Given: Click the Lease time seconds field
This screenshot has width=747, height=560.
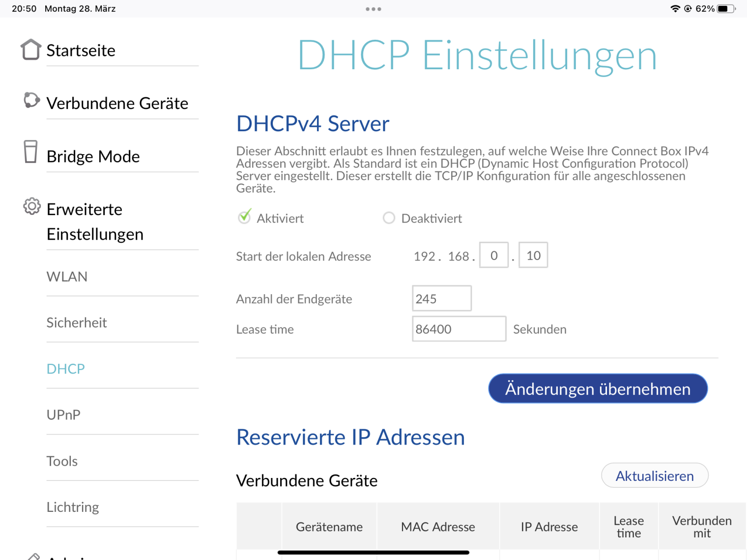Looking at the screenshot, I should [x=459, y=329].
